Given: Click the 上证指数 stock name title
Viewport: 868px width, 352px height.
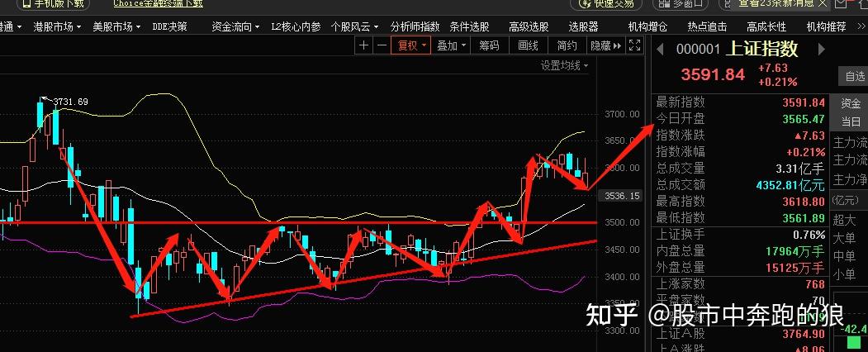Looking at the screenshot, I should click(761, 50).
